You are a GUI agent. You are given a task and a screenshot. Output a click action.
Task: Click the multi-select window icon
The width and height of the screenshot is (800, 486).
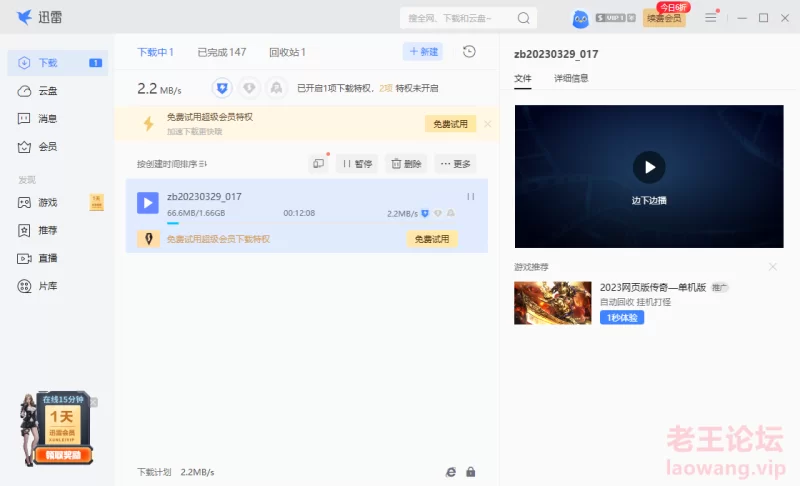pyautogui.click(x=318, y=164)
